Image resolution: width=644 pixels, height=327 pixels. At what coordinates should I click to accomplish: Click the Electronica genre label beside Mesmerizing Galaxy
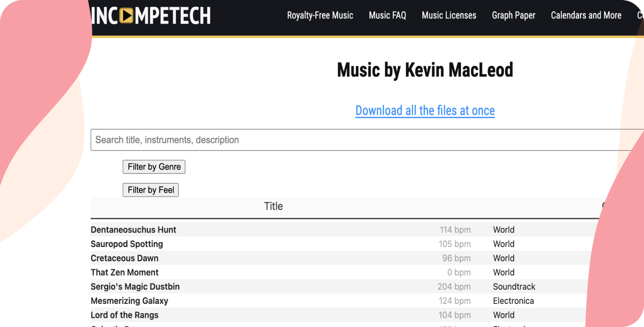pyautogui.click(x=513, y=300)
